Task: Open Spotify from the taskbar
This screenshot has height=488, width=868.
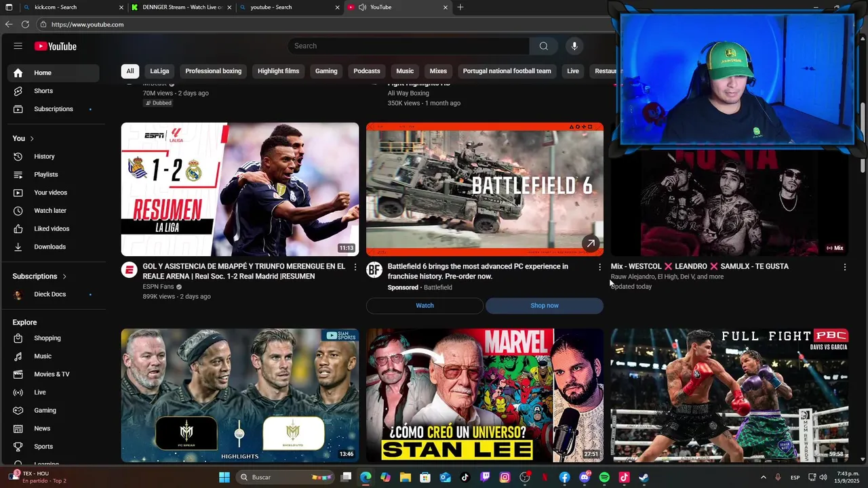Action: (x=604, y=477)
